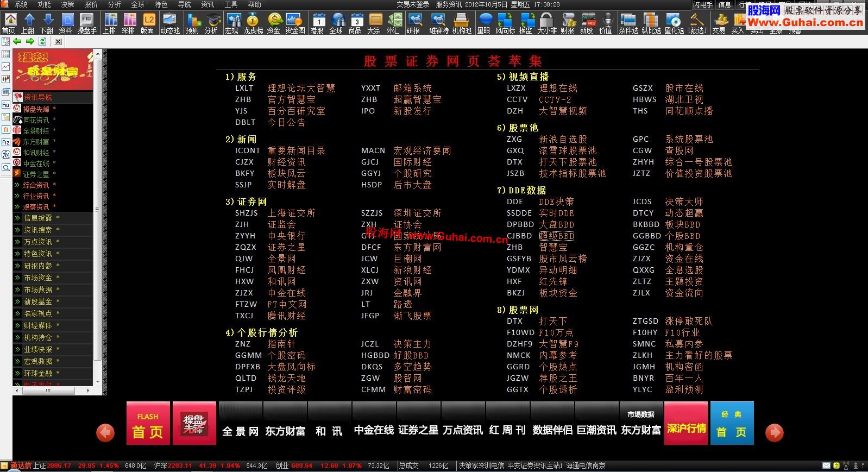The height and width of the screenshot is (472, 868).
Task: Open the 首页 home toolbar icon
Action: (x=9, y=23)
